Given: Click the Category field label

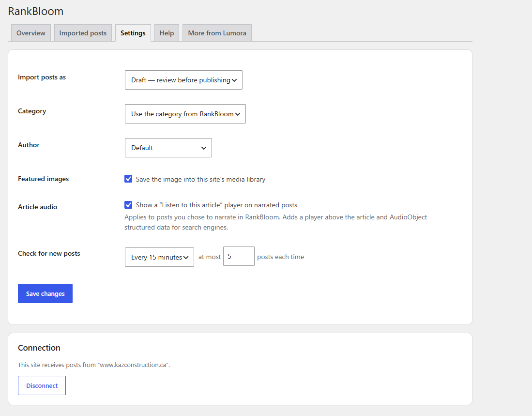Looking at the screenshot, I should tap(32, 111).
